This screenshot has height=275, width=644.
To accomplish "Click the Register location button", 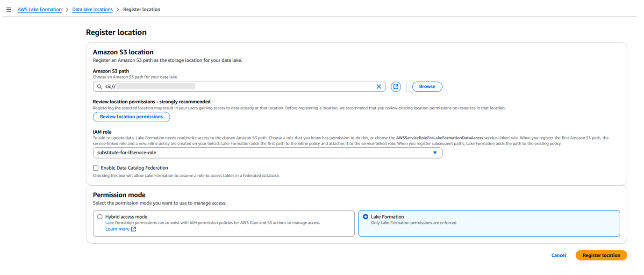I will click(601, 255).
